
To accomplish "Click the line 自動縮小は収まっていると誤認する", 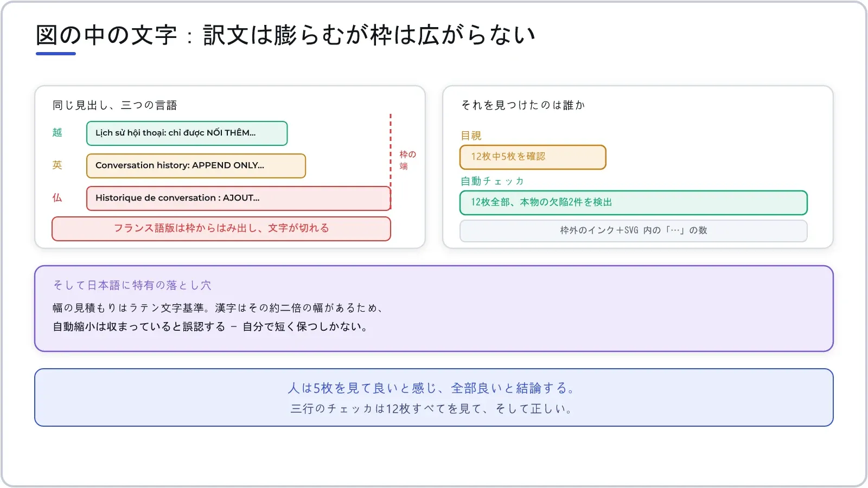I will (210, 326).
